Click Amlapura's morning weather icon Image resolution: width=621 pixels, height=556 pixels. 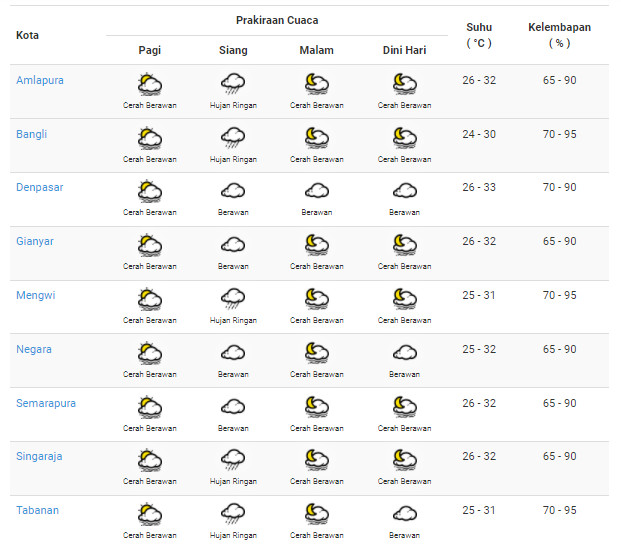pos(150,83)
